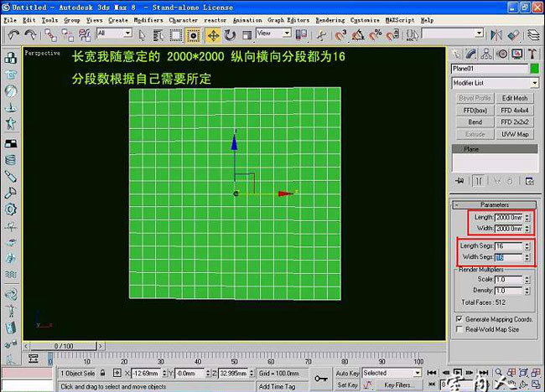Click the Plane01 object name field

tap(490, 69)
